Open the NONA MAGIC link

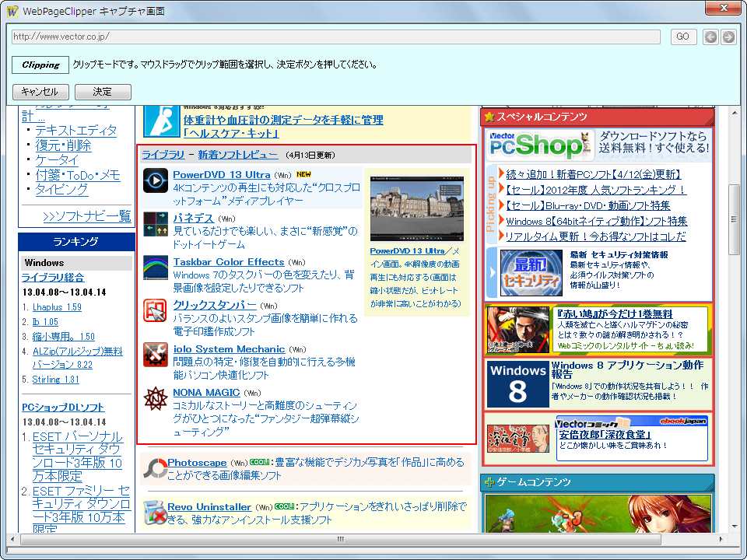(x=206, y=392)
